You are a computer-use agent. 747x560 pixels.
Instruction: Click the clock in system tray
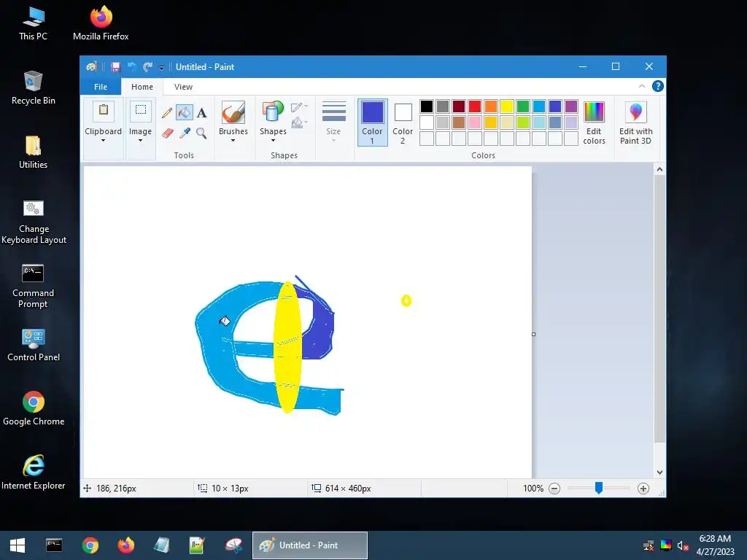(715, 545)
